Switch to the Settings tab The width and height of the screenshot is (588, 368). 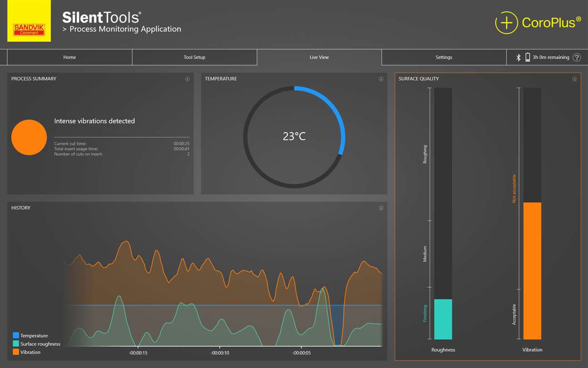444,57
